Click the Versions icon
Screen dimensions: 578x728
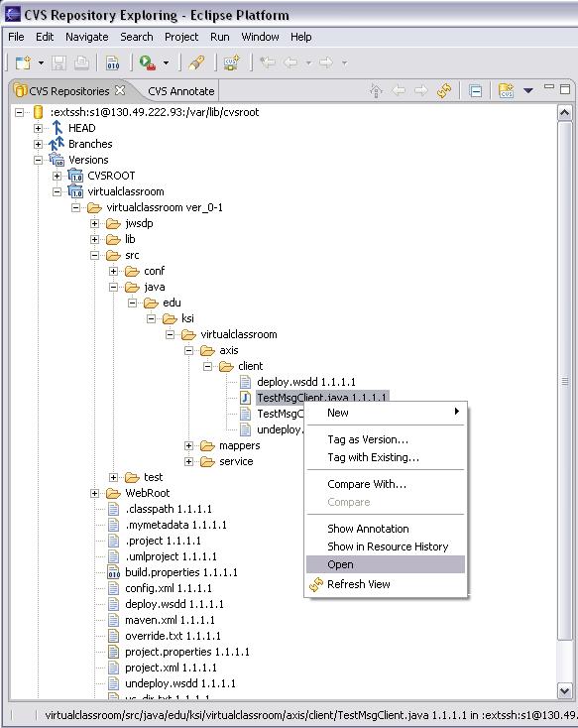coord(57,160)
